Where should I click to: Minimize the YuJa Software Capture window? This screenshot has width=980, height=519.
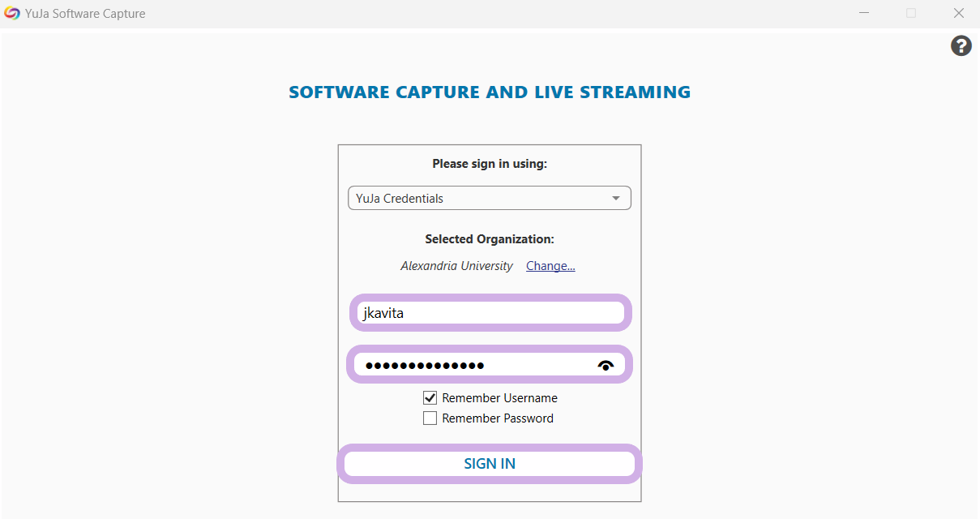(863, 14)
